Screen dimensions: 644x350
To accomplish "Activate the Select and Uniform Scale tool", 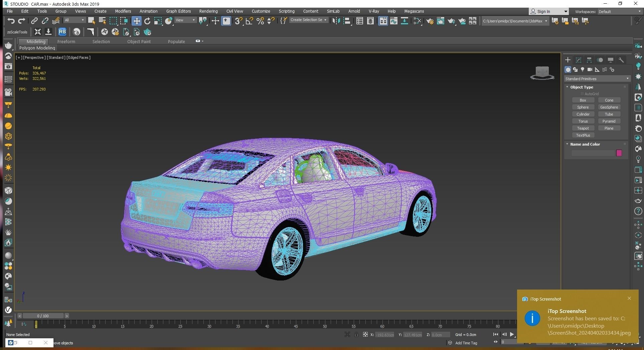I will (x=158, y=21).
